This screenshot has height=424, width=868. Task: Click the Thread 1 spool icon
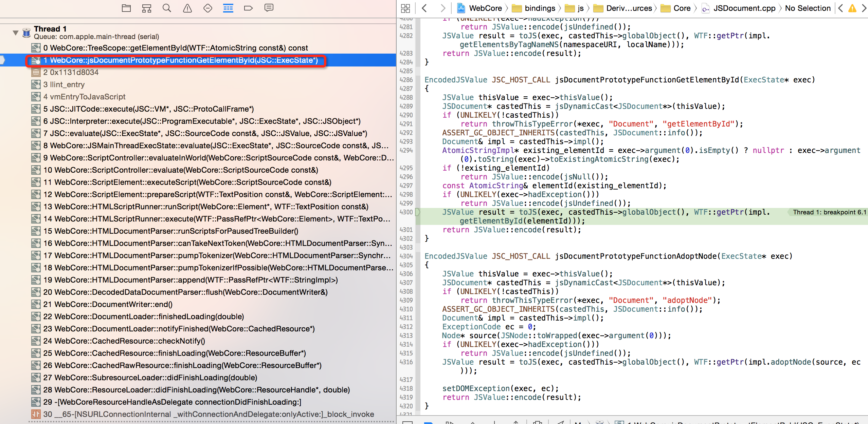click(26, 33)
